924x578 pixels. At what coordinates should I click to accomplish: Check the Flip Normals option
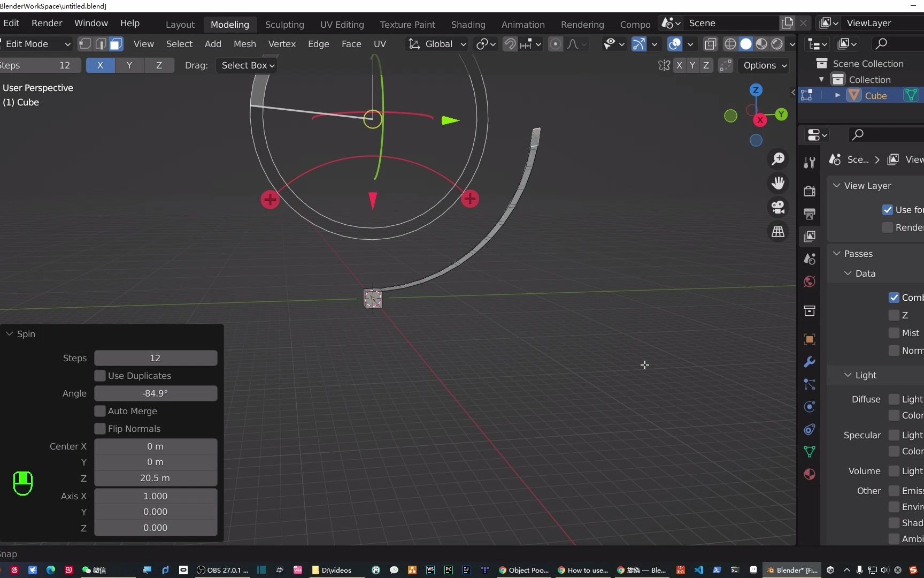(x=100, y=429)
